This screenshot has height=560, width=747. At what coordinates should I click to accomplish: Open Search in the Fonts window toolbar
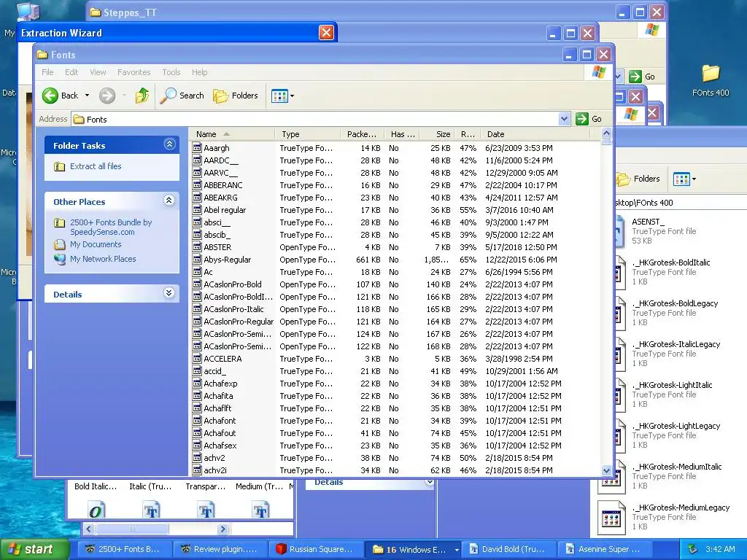182,96
